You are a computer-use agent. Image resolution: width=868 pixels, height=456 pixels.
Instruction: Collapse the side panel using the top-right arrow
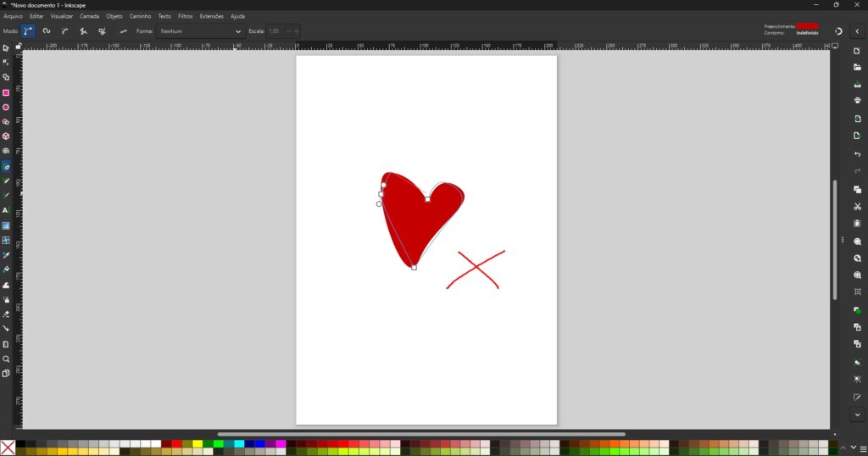(857, 31)
